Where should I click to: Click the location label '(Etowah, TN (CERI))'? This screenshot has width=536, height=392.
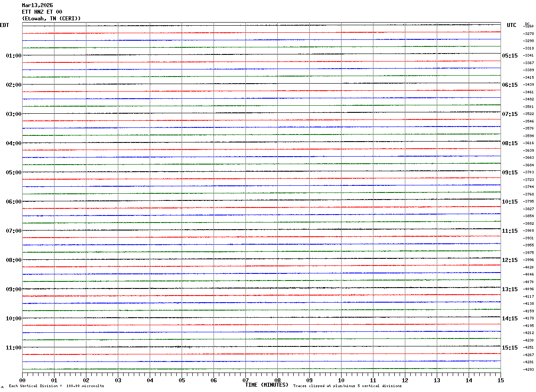51,19
